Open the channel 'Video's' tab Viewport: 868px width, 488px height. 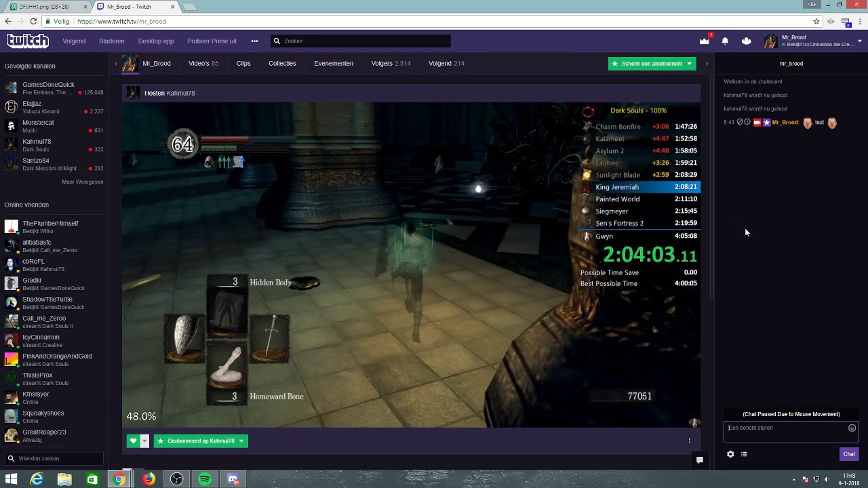coord(203,64)
